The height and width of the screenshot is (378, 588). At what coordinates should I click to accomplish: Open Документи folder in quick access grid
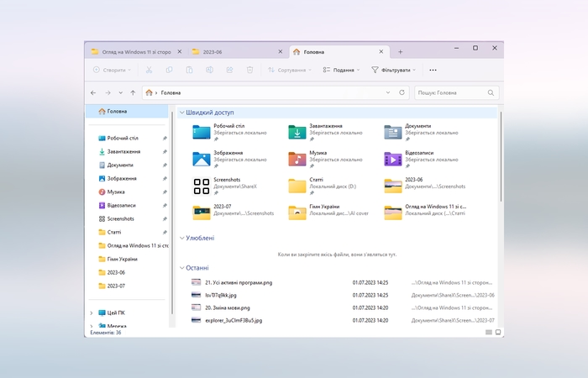coord(421,133)
